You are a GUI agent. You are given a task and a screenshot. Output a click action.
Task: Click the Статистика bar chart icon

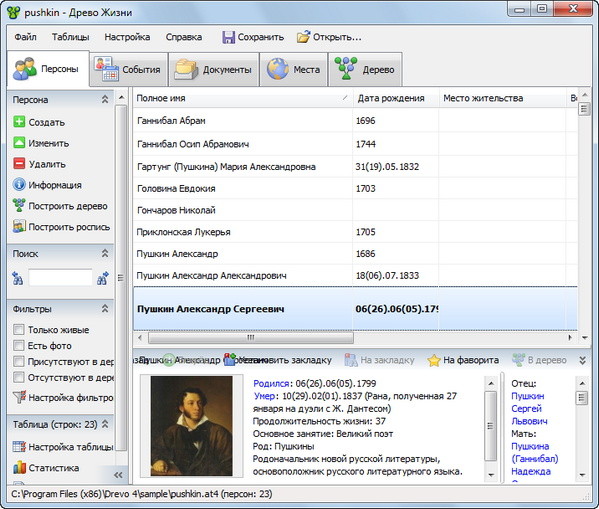pyautogui.click(x=19, y=467)
